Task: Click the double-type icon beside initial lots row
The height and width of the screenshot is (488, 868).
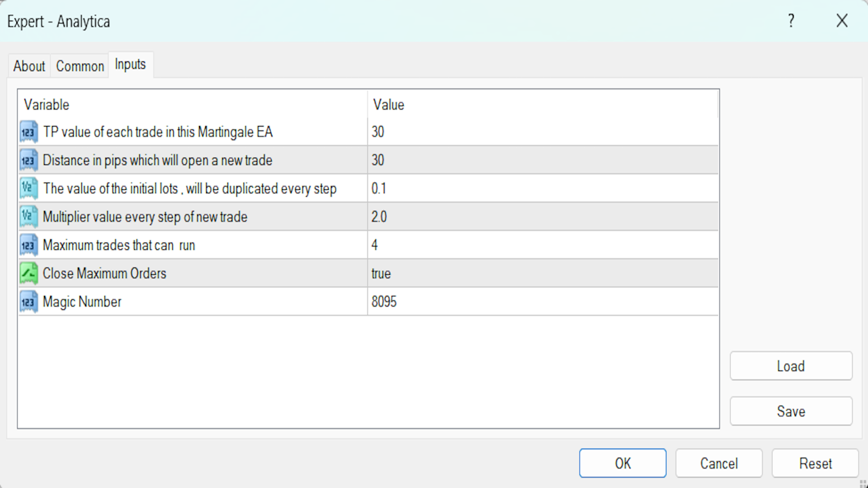Action: click(28, 188)
